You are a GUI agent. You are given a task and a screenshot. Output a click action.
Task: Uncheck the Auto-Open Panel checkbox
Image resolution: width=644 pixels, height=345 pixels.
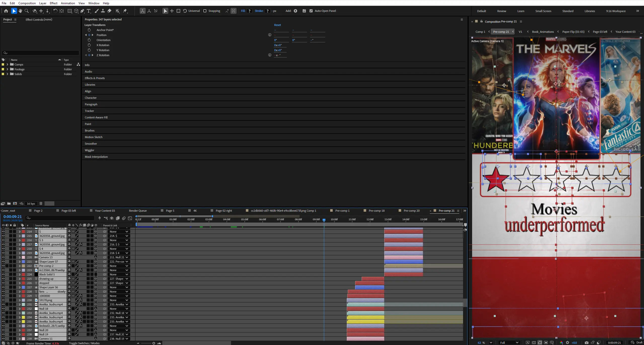pyautogui.click(x=311, y=11)
